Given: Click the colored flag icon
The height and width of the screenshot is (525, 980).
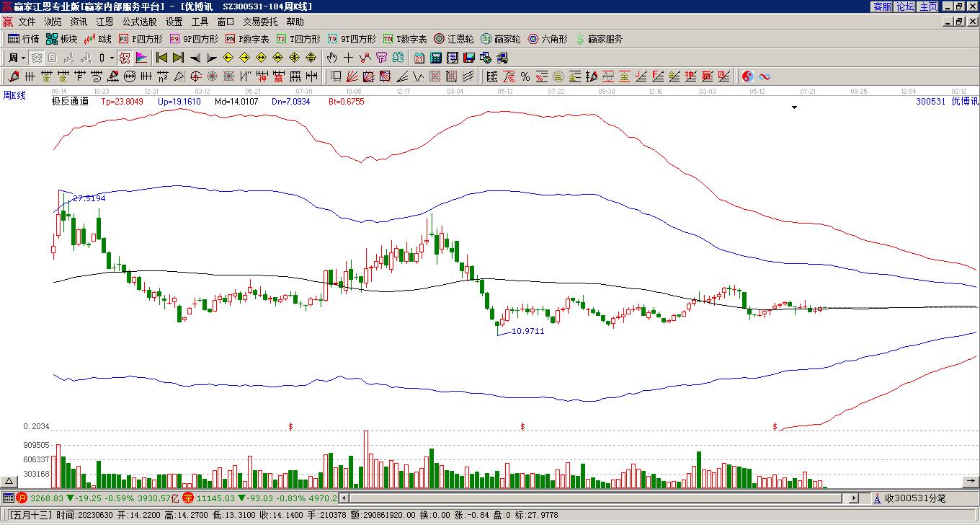Looking at the screenshot, I should tap(141, 58).
